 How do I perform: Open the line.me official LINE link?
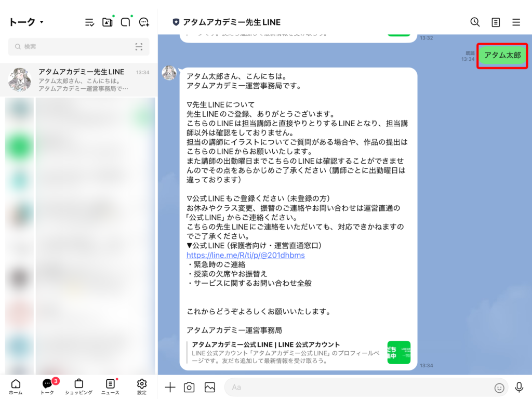click(x=246, y=255)
